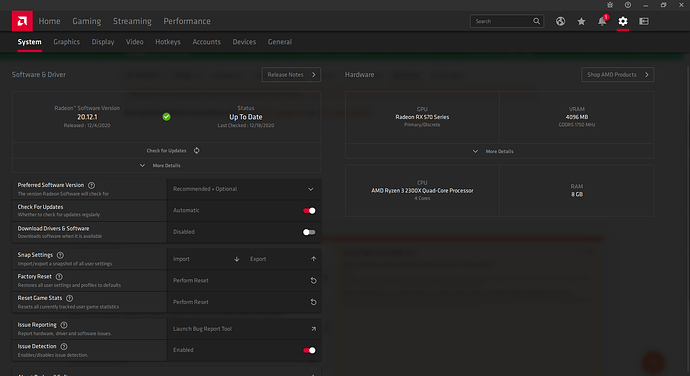Click the Factory Reset perform reset icon
The width and height of the screenshot is (690, 376).
[313, 280]
